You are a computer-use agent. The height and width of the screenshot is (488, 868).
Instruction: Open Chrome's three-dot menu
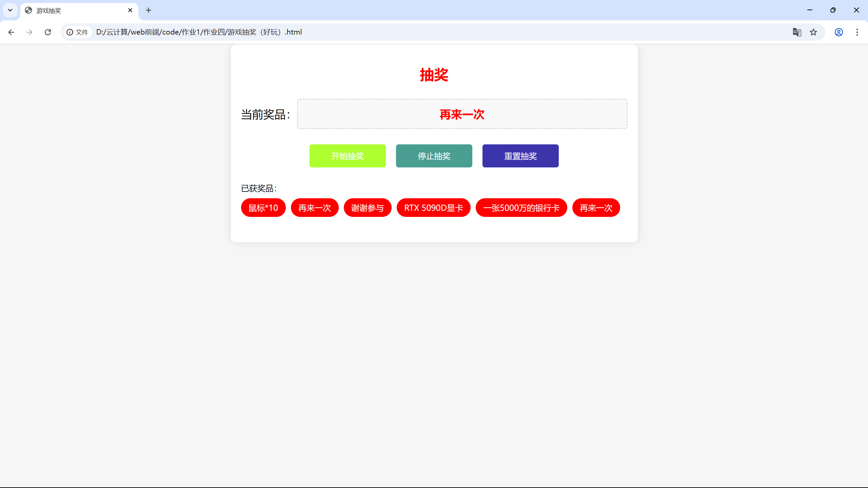pos(857,32)
